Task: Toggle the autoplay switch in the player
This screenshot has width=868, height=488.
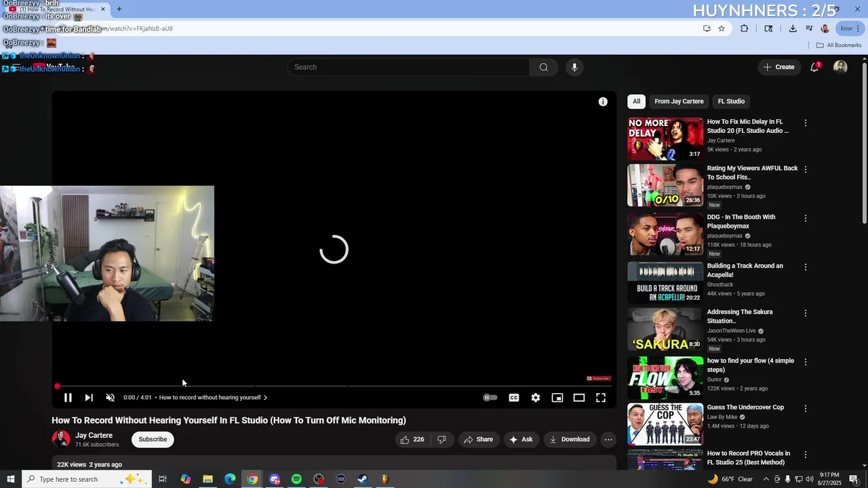Action: coord(490,398)
